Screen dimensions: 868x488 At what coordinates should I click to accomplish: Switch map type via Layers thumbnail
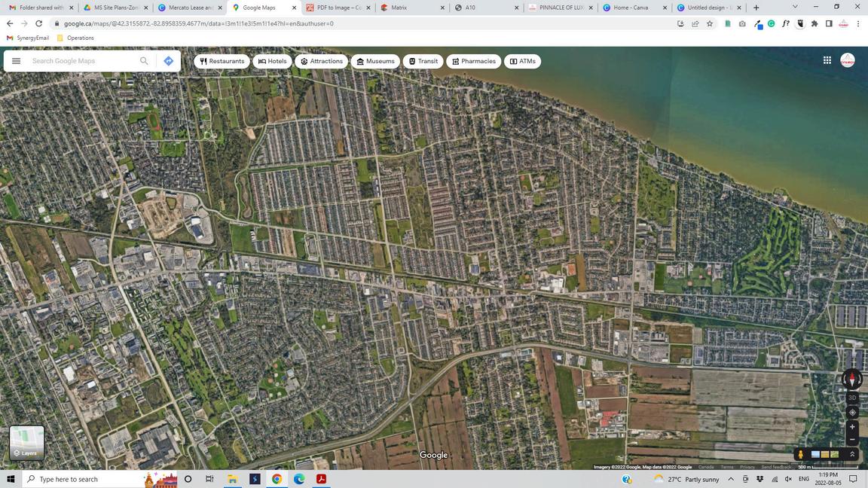pyautogui.click(x=27, y=442)
